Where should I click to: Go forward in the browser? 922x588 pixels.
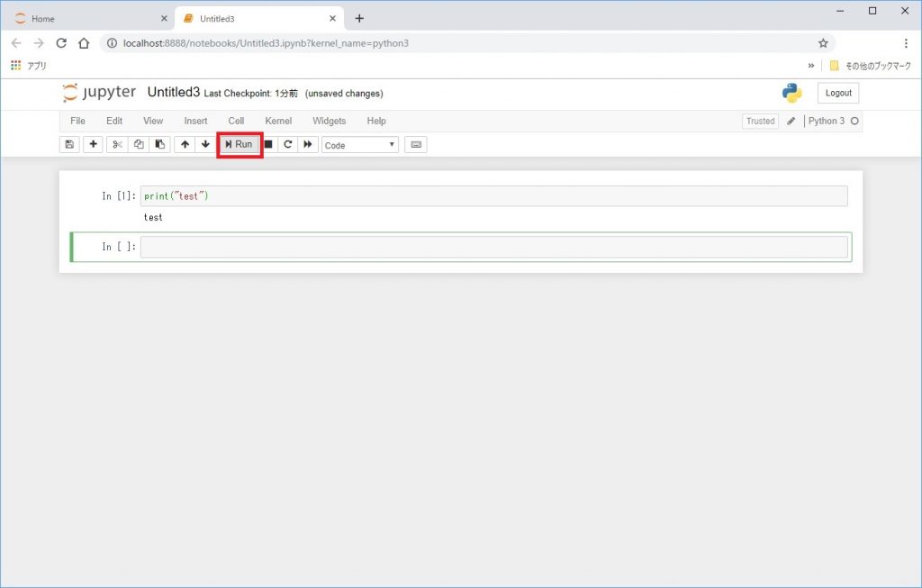pyautogui.click(x=39, y=43)
